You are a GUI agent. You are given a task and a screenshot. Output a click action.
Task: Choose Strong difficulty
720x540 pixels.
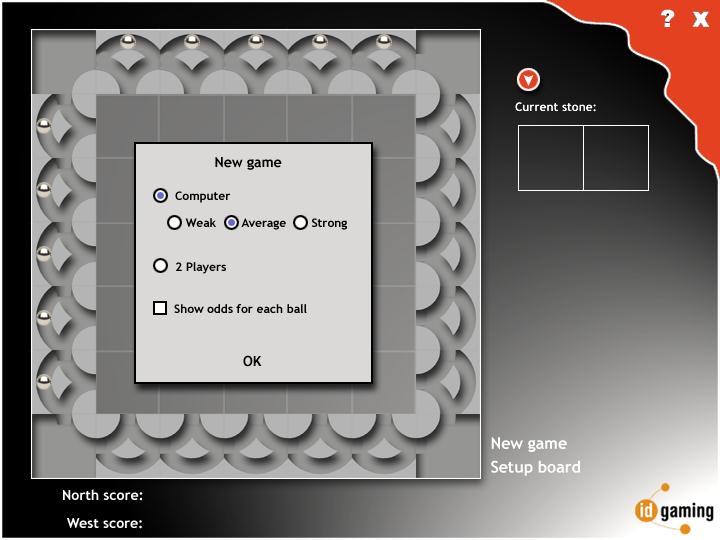[300, 223]
